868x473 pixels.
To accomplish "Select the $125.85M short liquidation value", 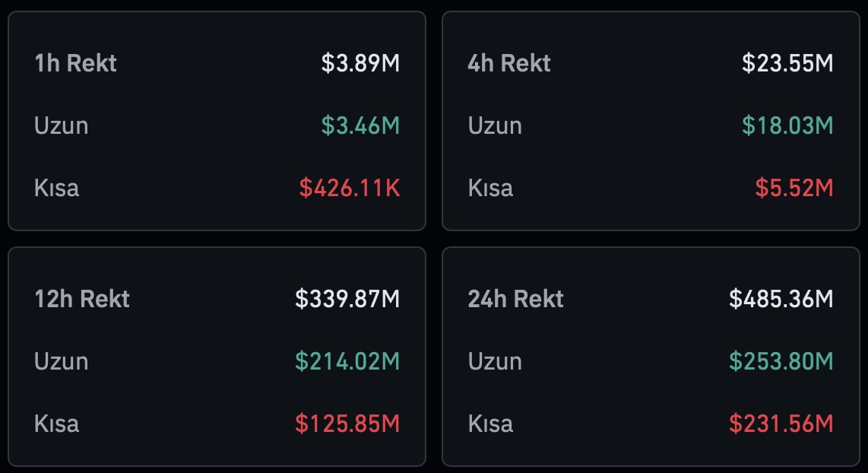I will tap(347, 424).
